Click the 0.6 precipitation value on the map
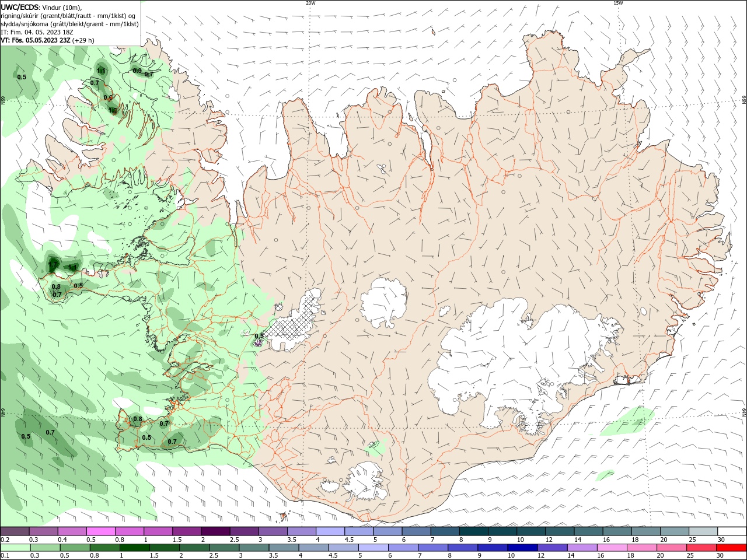Screen dimensions: 747x560 click(x=107, y=97)
